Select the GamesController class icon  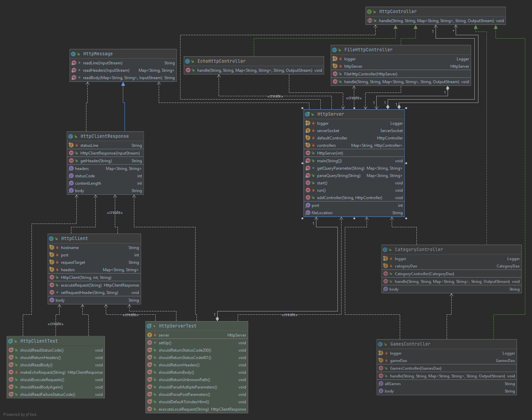click(x=380, y=344)
